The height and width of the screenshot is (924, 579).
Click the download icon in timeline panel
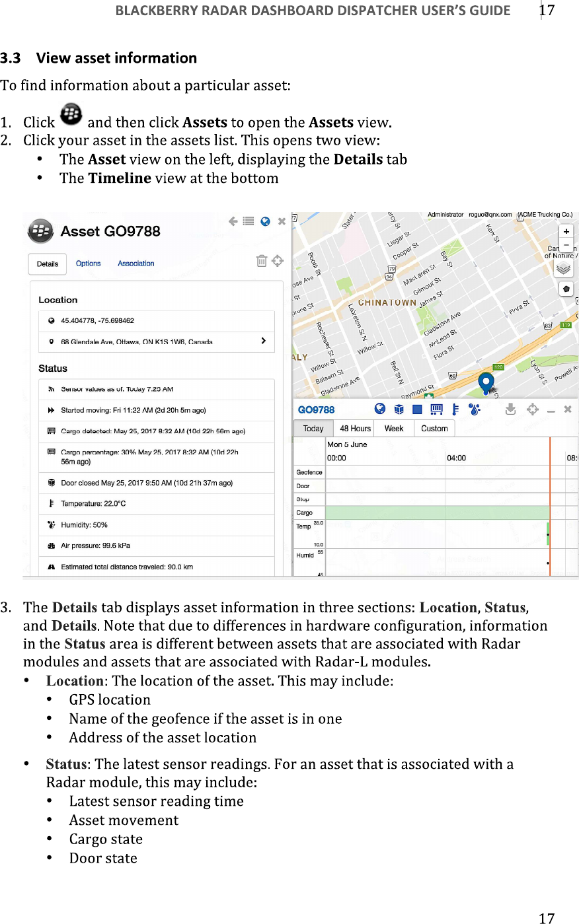pyautogui.click(x=511, y=409)
